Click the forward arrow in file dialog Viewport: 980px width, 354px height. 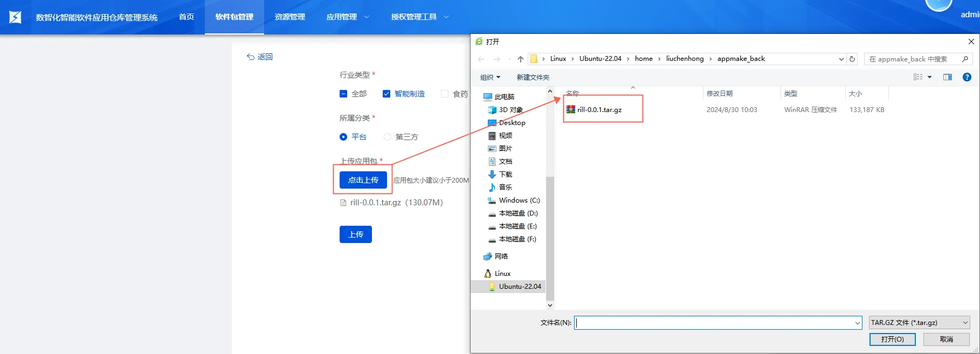click(x=497, y=59)
